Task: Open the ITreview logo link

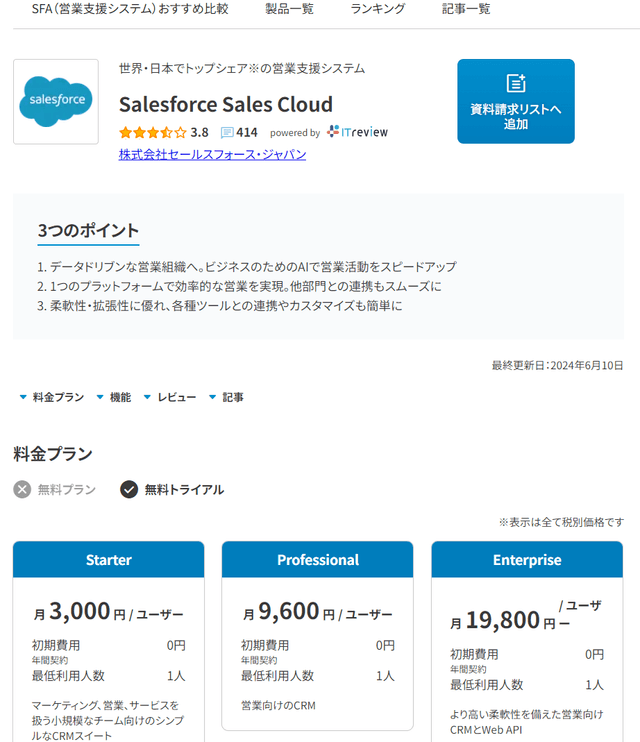Action: 357,132
